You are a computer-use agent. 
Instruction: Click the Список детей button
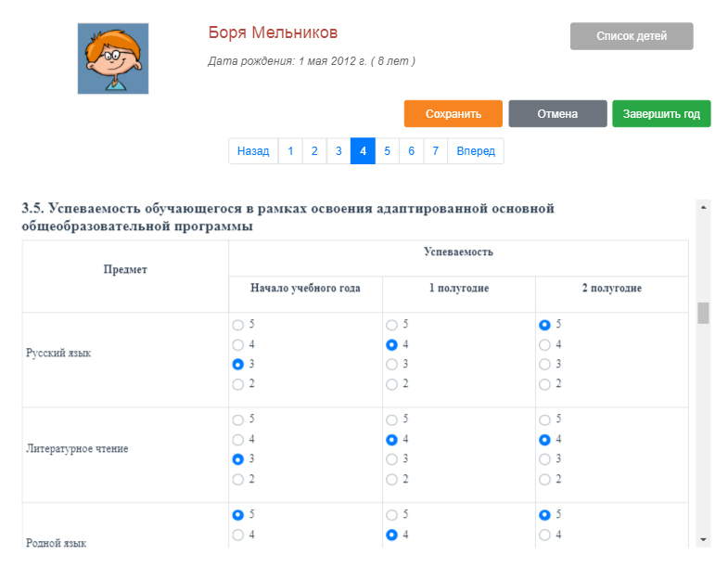coord(631,36)
